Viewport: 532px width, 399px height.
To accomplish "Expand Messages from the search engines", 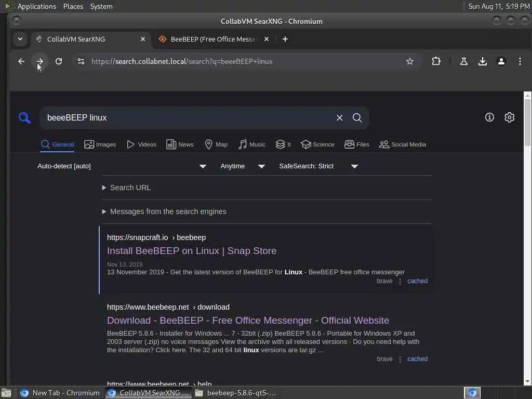I will click(164, 211).
